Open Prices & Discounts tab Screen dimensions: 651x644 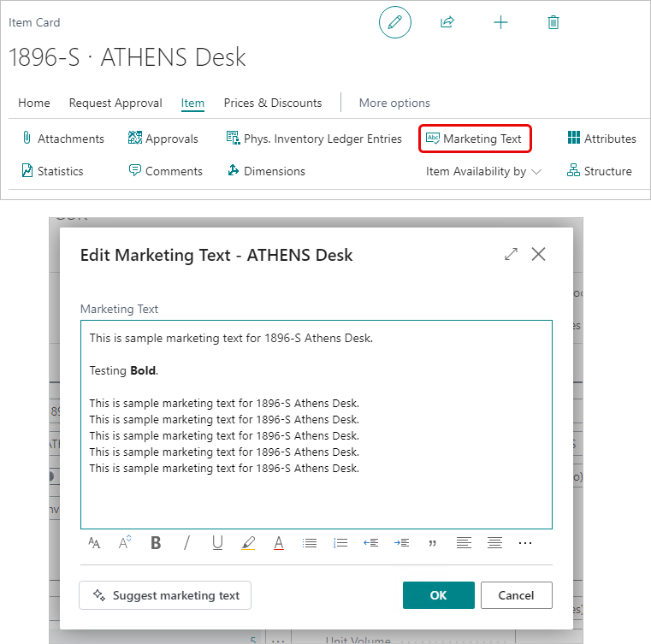[x=273, y=103]
